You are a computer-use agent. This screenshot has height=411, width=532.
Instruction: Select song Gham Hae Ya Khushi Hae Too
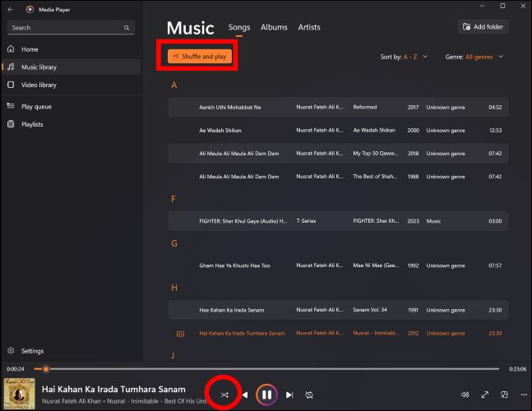pos(338,266)
